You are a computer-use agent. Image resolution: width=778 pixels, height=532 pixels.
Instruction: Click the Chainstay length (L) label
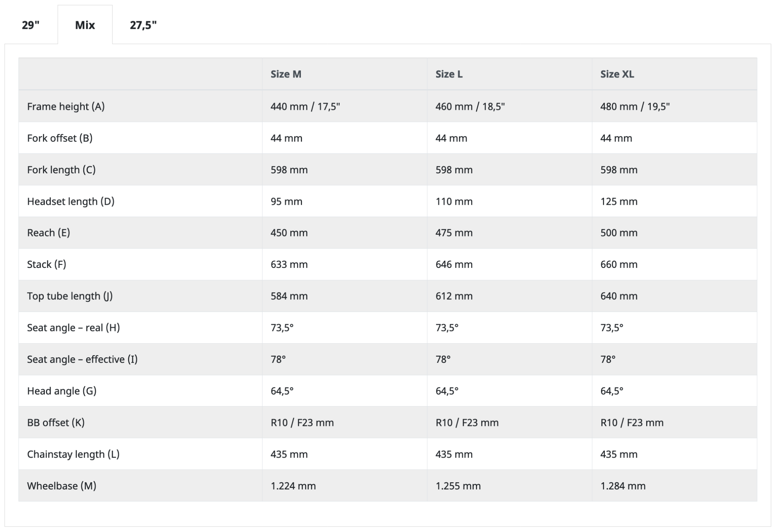(73, 454)
